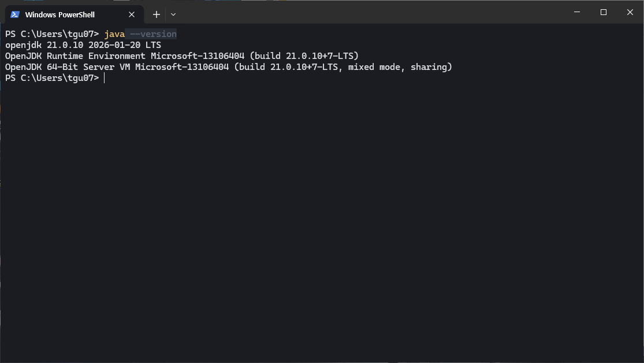Click the yellow "java" command text
The image size is (644, 363).
[114, 34]
